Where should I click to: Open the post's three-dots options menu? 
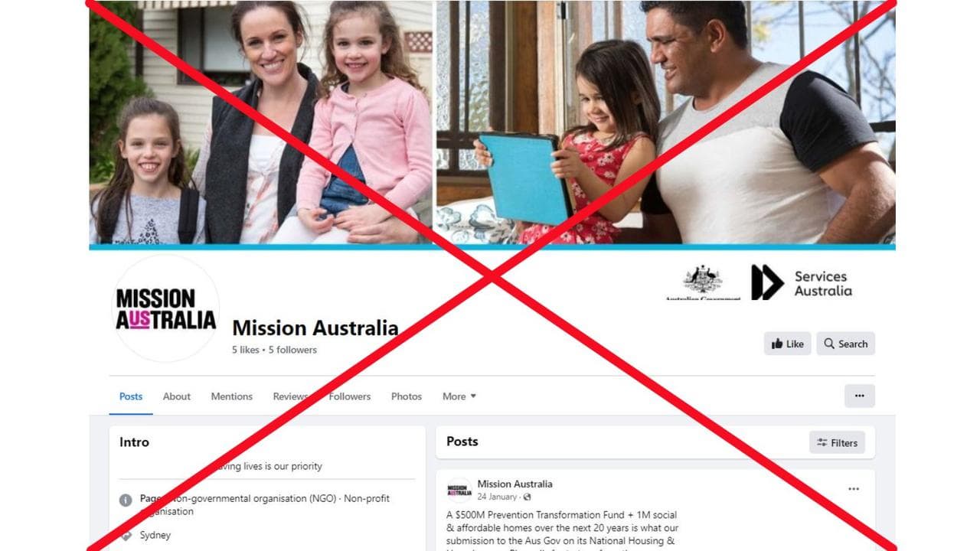[854, 489]
